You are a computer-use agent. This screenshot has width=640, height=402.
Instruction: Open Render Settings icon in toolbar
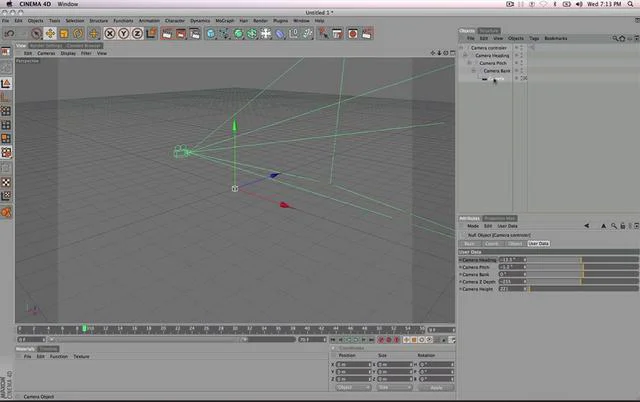(x=195, y=33)
